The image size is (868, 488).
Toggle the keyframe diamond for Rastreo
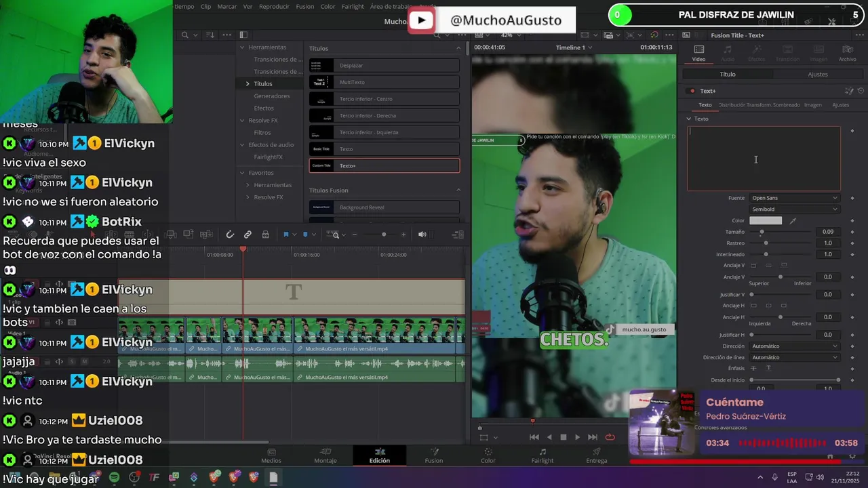(x=852, y=243)
